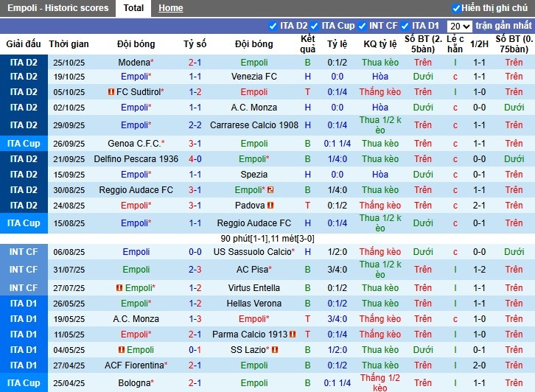The image size is (535, 392).
Task: Click card icon next to Empoli in Reggio Audace 30/08 row
Action: pos(270,189)
